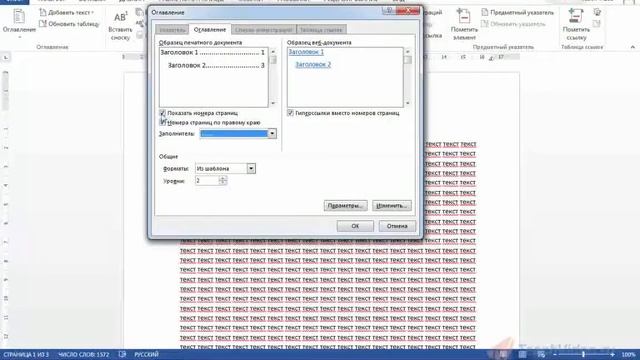This screenshot has width=640, height=360.
Task: Click Обновить указатель ribbon icon
Action: [484, 24]
